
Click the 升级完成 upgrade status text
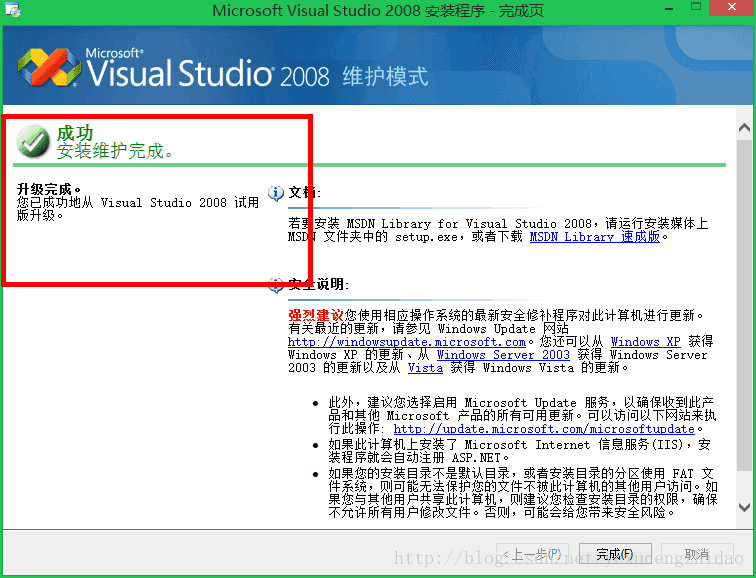tap(49, 189)
